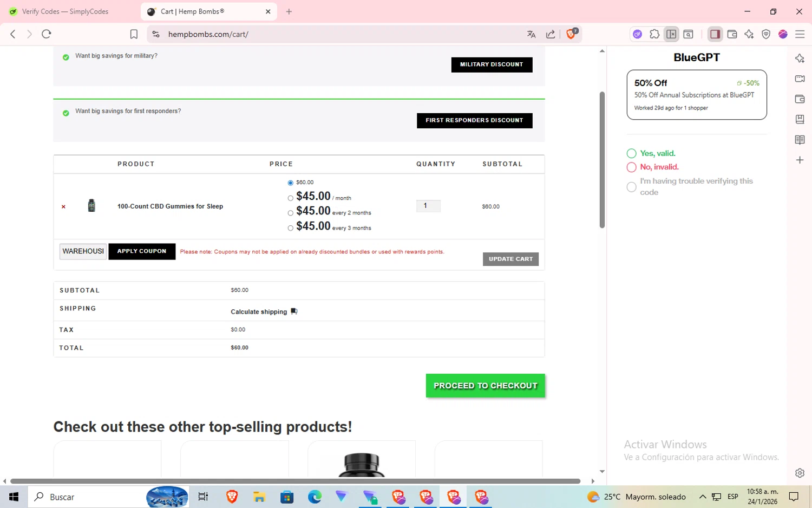Viewport: 812px width, 508px height.
Task: Click PROCEED TO CHECKOUT
Action: pyautogui.click(x=486, y=386)
